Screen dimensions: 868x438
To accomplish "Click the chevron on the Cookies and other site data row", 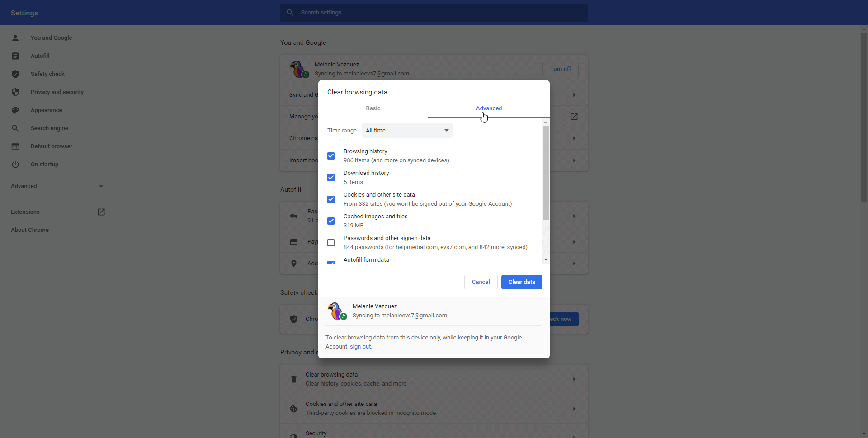I will (574, 409).
